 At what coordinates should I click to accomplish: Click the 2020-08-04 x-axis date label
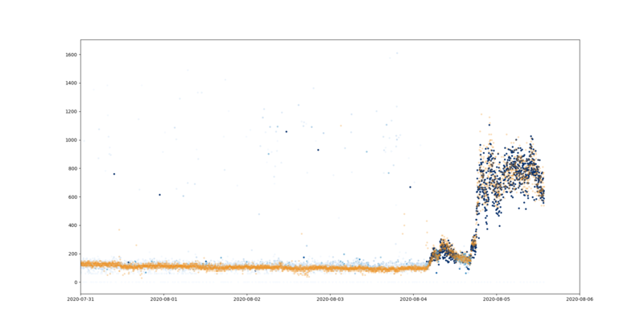click(414, 299)
